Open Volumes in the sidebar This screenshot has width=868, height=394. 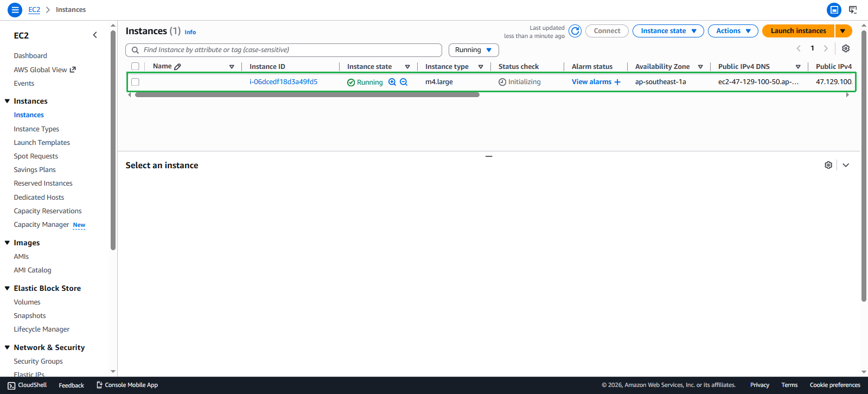pos(27,302)
